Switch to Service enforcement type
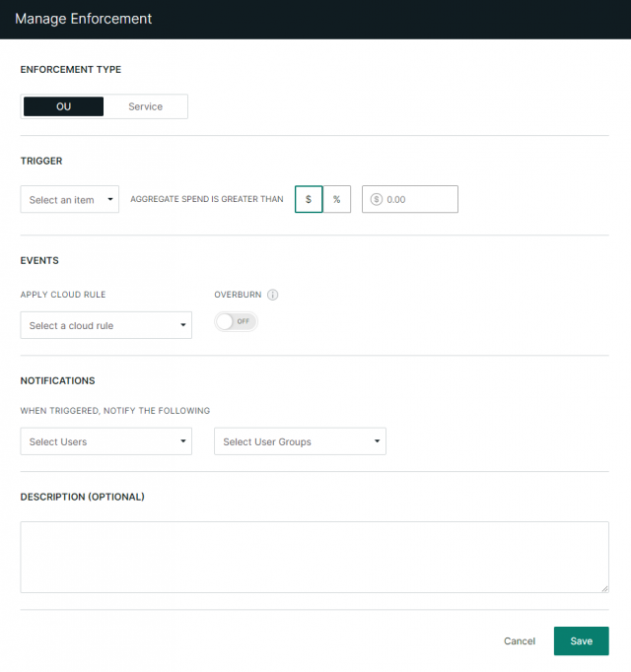Viewport: 631px width, 672px height. [x=145, y=106]
